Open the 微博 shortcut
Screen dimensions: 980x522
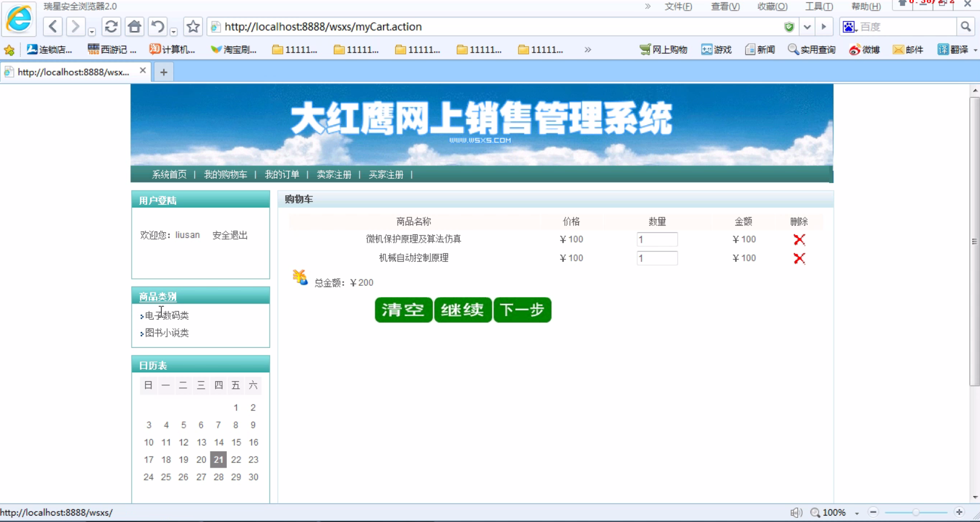coord(864,50)
